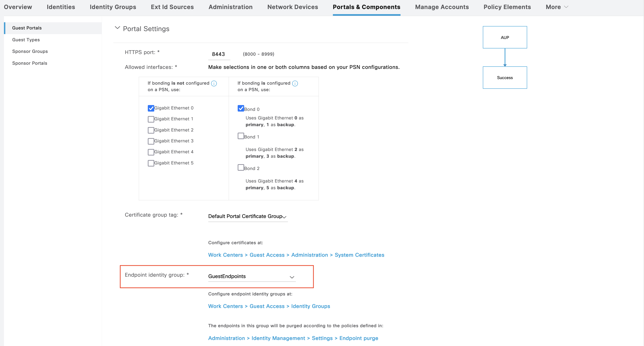Select Sponsor Portals in sidebar

click(29, 63)
